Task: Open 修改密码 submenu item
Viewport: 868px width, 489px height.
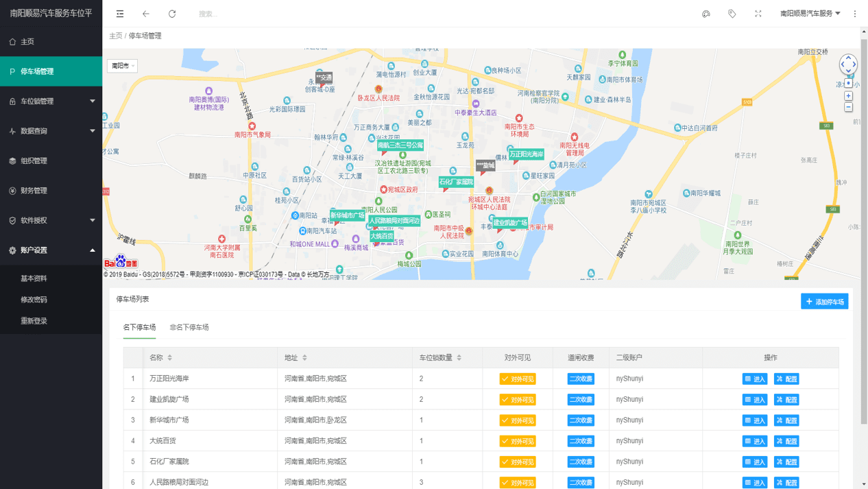Action: point(51,300)
